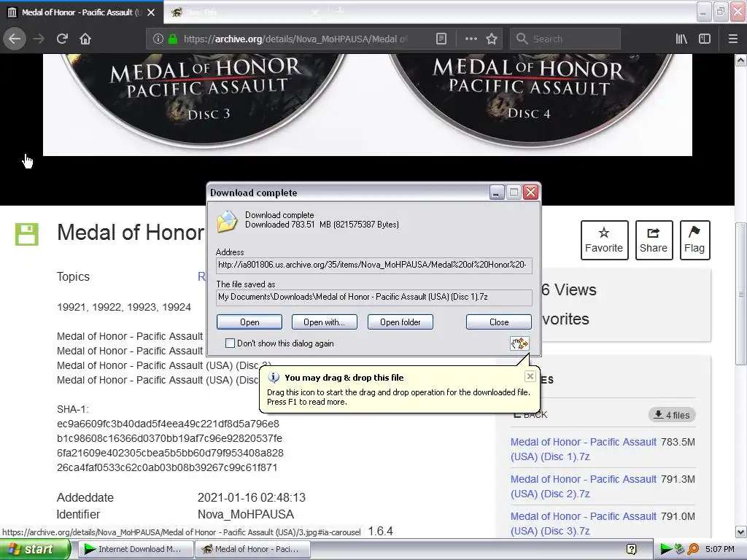Click the browser forward arrow
The height and width of the screenshot is (560, 747).
coord(39,39)
